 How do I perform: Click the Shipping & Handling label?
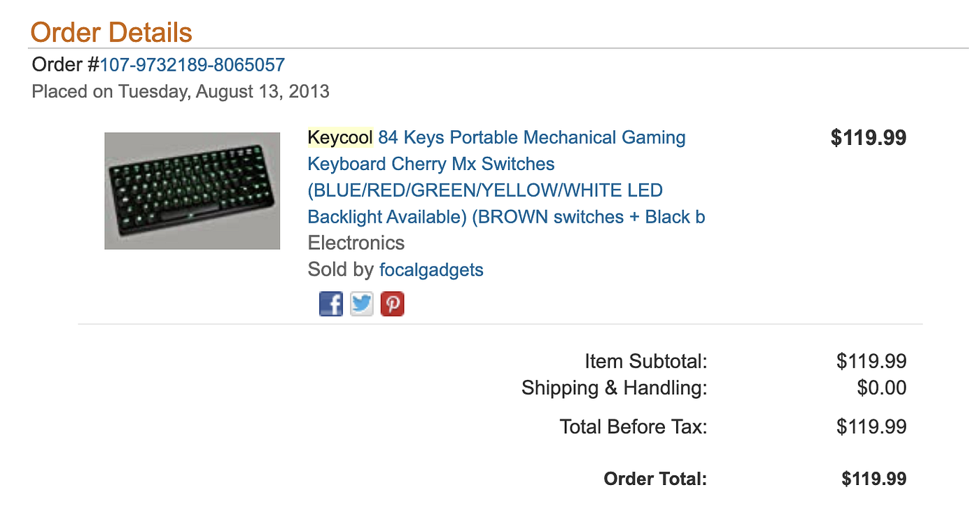(614, 388)
